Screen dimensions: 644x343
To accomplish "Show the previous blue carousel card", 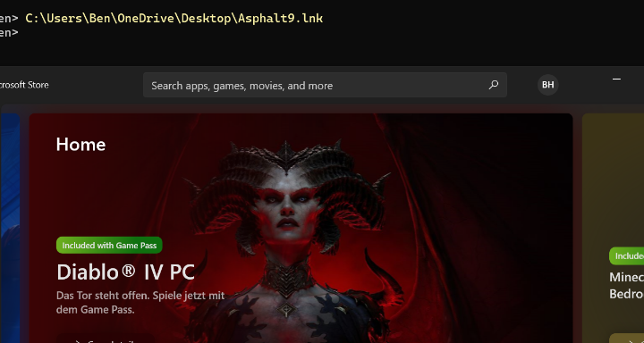I will (10, 228).
